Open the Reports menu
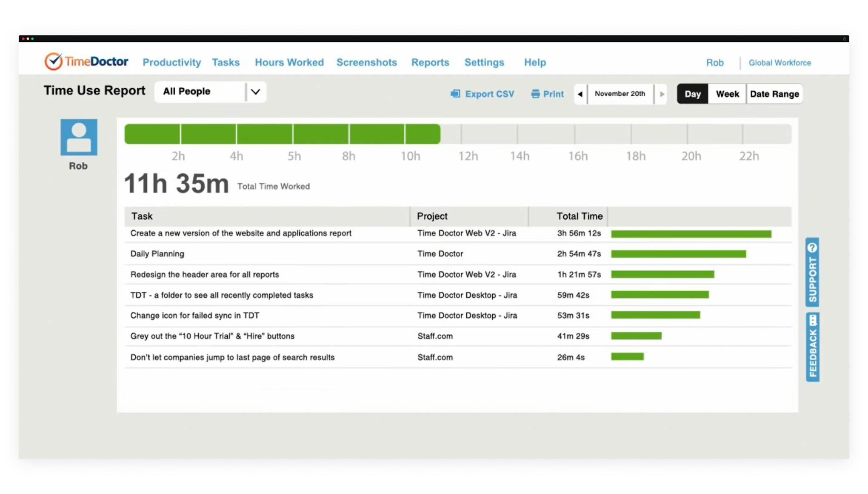The width and height of the screenshot is (868, 494). [x=430, y=62]
